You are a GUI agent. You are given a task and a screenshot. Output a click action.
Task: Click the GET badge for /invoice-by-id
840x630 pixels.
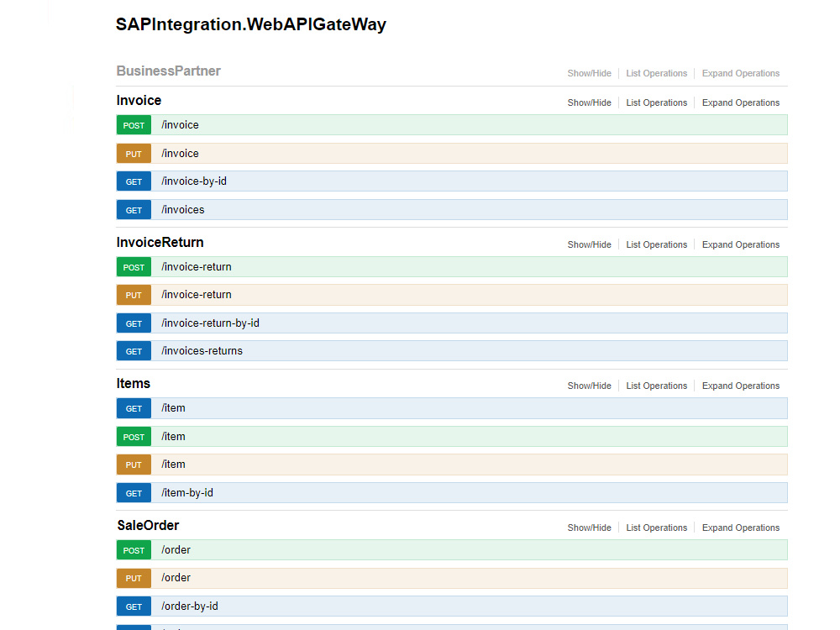point(134,181)
